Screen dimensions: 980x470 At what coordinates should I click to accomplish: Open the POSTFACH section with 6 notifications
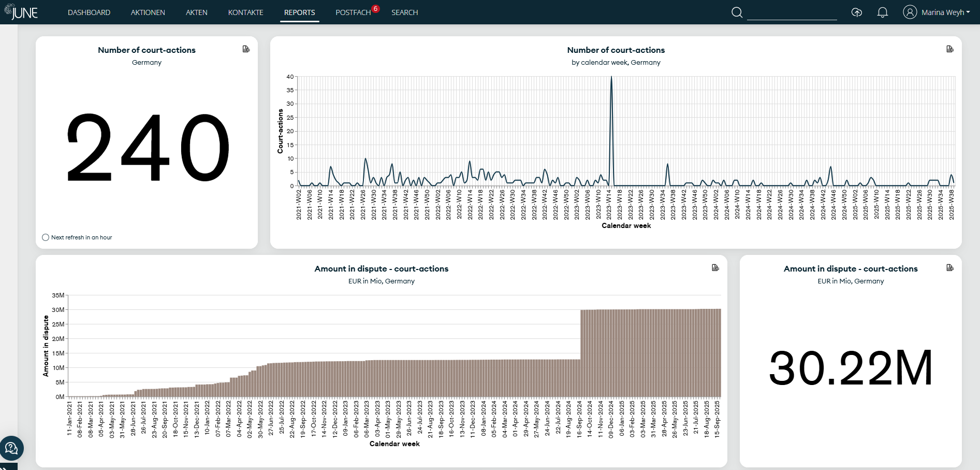pos(353,12)
